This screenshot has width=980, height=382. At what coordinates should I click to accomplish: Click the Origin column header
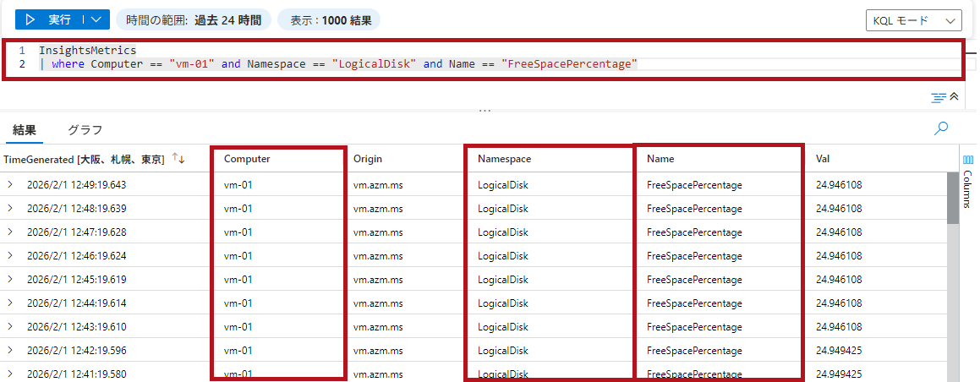click(368, 159)
